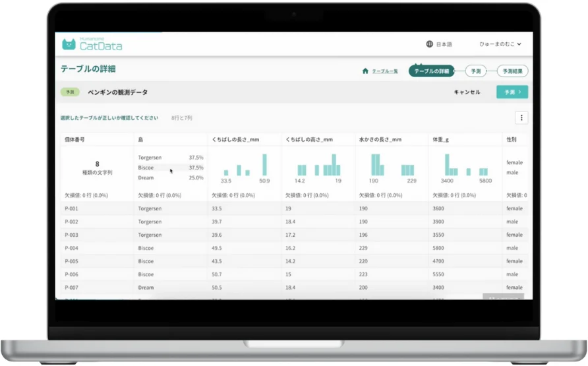This screenshot has height=366, width=588.
Task: Click the globe language icon
Action: (430, 44)
